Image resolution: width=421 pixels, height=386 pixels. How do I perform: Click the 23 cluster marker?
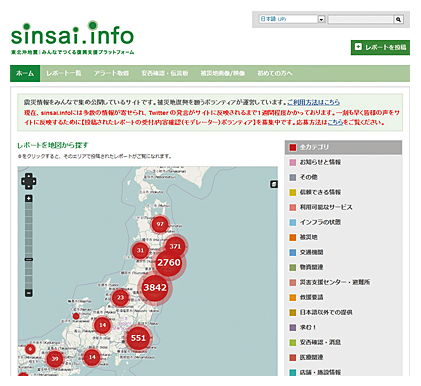click(120, 297)
